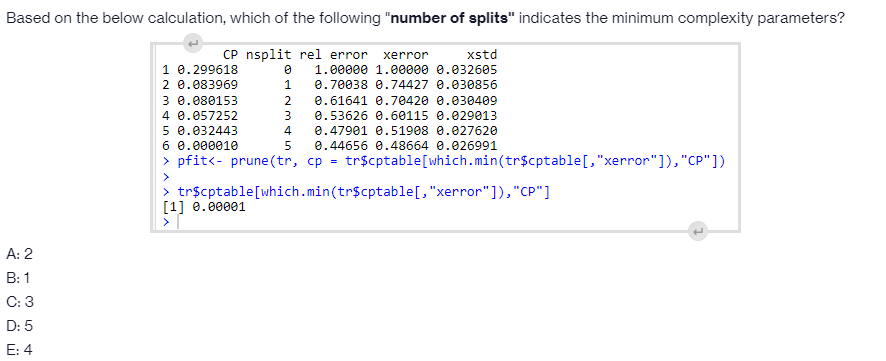Click the CP column header
The width and height of the screenshot is (886, 361).
click(x=231, y=55)
